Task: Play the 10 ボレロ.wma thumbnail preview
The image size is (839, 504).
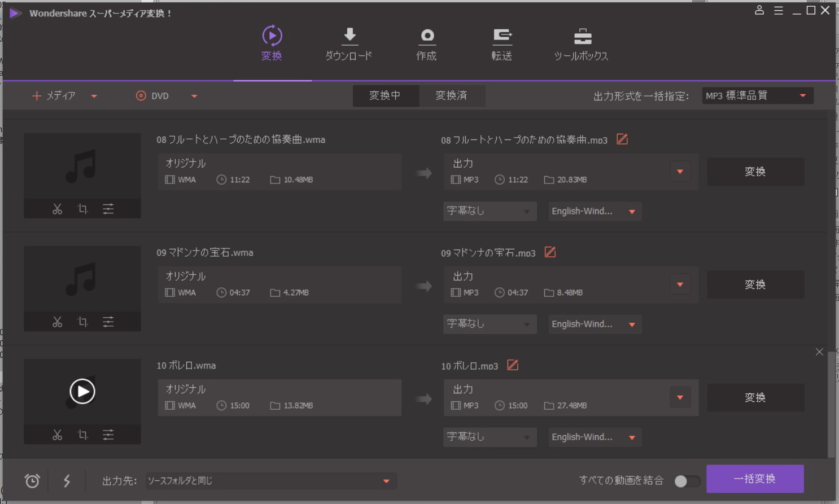Action: (82, 391)
